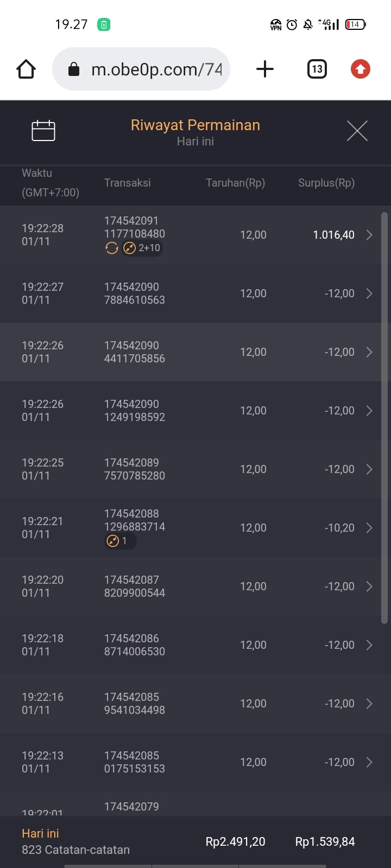Image resolution: width=391 pixels, height=868 pixels.
Task: Expand the -10,20 surplus row chevron
Action: 369,528
